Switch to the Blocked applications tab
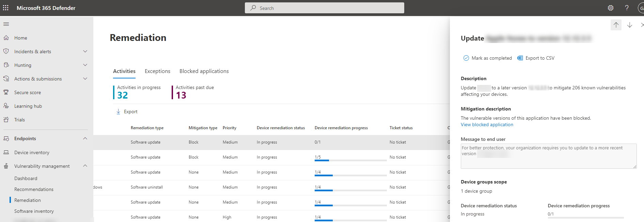The width and height of the screenshot is (644, 222). [204, 71]
